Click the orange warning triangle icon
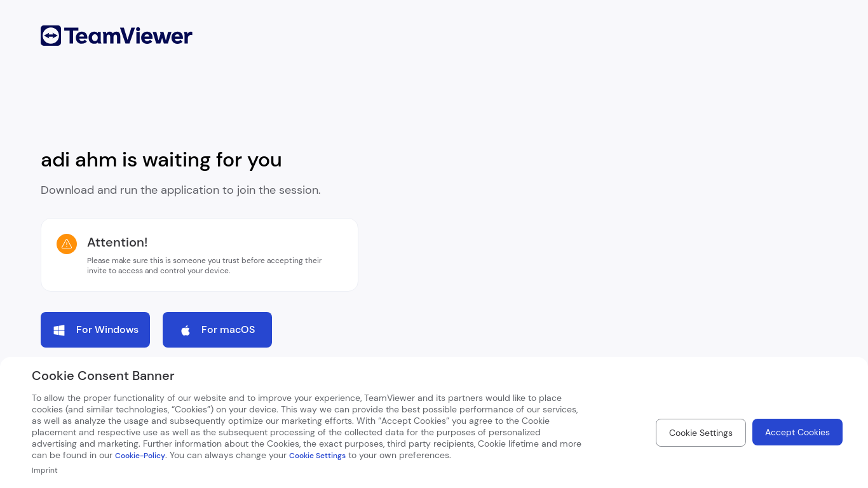868x488 pixels. (x=67, y=244)
